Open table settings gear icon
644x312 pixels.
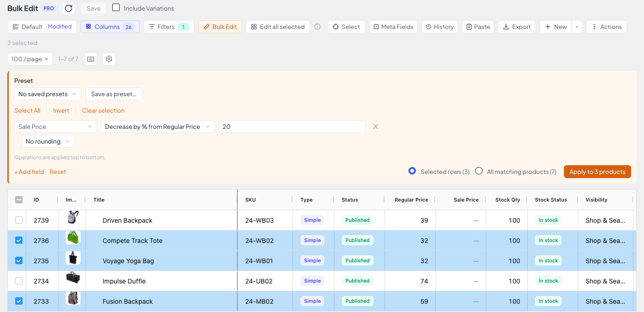pos(109,59)
